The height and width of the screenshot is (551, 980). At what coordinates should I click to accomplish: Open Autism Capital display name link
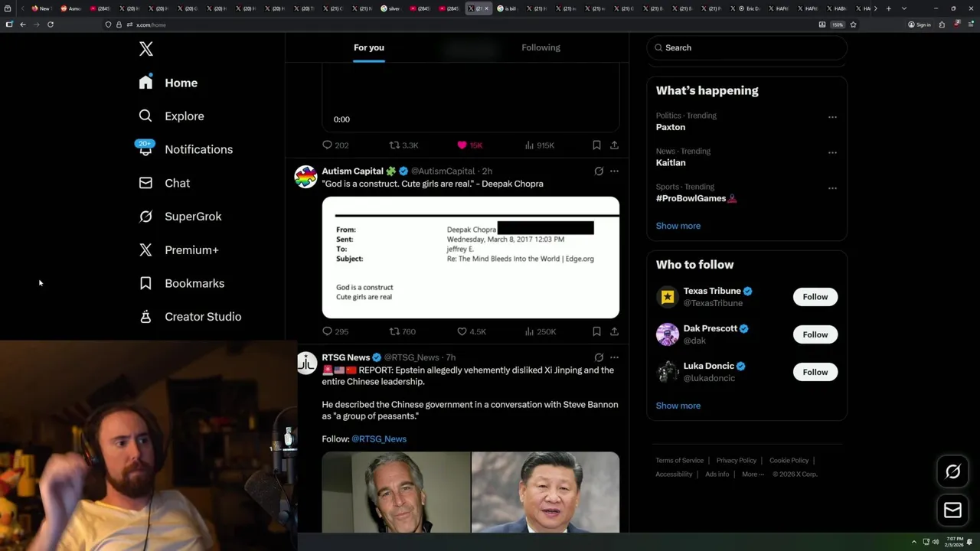pos(352,171)
